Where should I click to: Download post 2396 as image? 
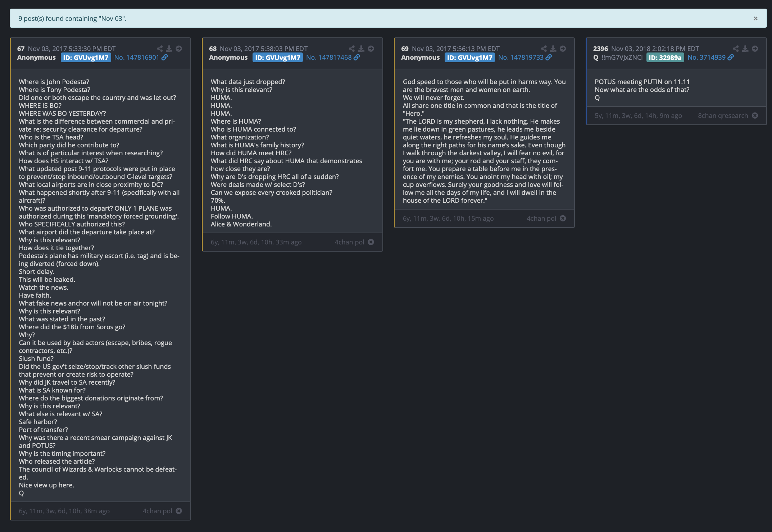point(745,49)
